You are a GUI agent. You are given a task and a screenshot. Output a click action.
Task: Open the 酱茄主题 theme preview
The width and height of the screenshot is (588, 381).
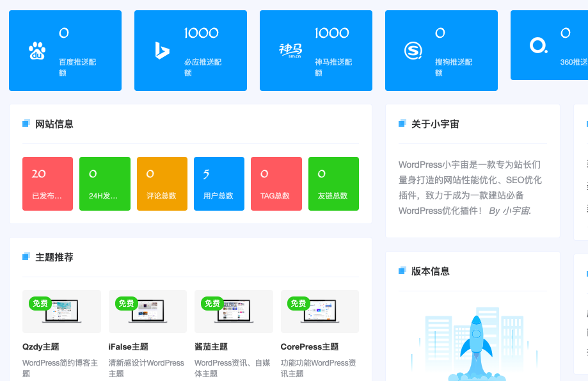234,312
